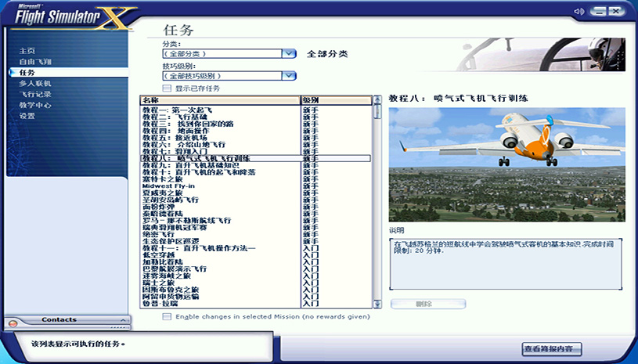Go to 自由飞翔 in the sidebar
The image size is (638, 364).
[x=35, y=61]
